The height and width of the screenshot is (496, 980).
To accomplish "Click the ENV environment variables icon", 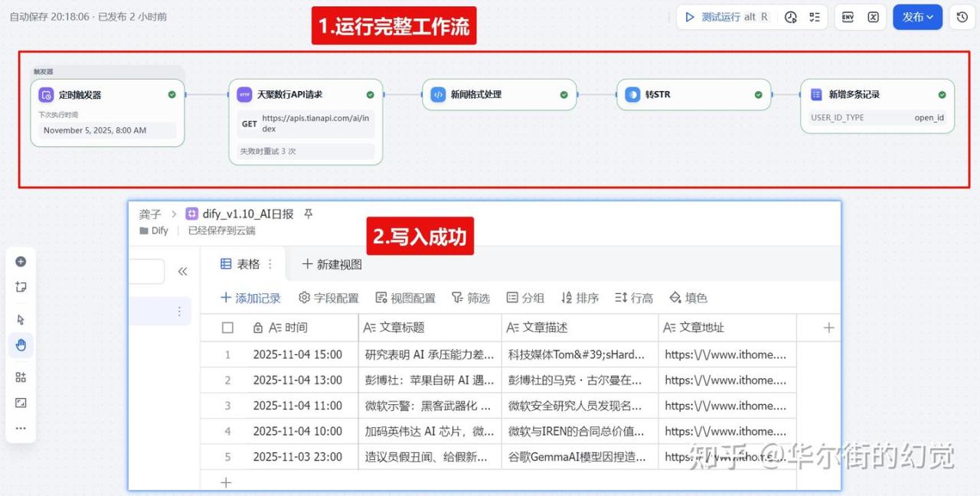I will [848, 17].
